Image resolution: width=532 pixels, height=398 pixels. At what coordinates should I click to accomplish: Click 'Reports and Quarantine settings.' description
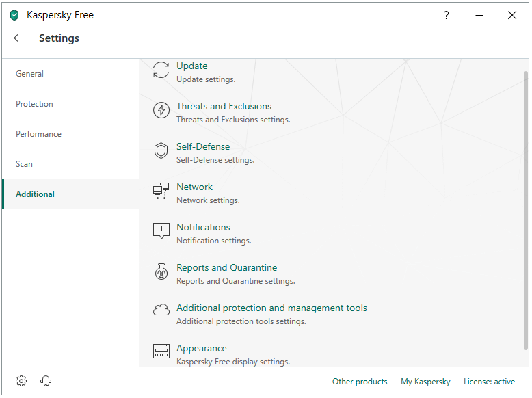(x=236, y=281)
